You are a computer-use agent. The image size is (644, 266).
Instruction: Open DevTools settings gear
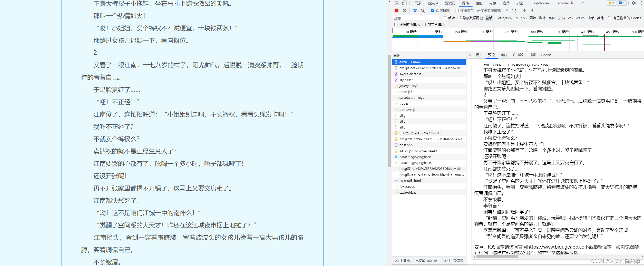pos(633,3)
